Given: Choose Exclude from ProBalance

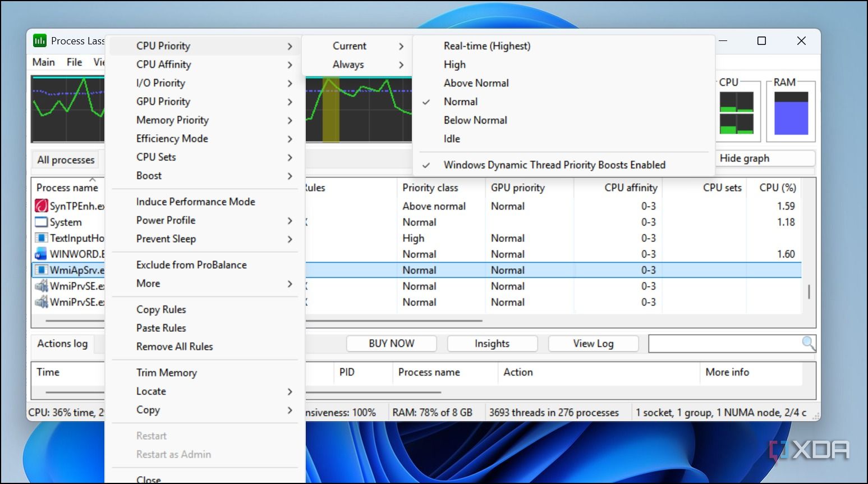Looking at the screenshot, I should point(205,265).
